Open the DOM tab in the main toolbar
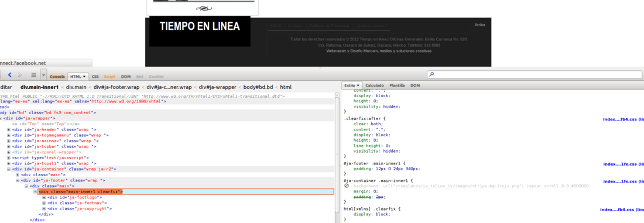 [x=126, y=77]
